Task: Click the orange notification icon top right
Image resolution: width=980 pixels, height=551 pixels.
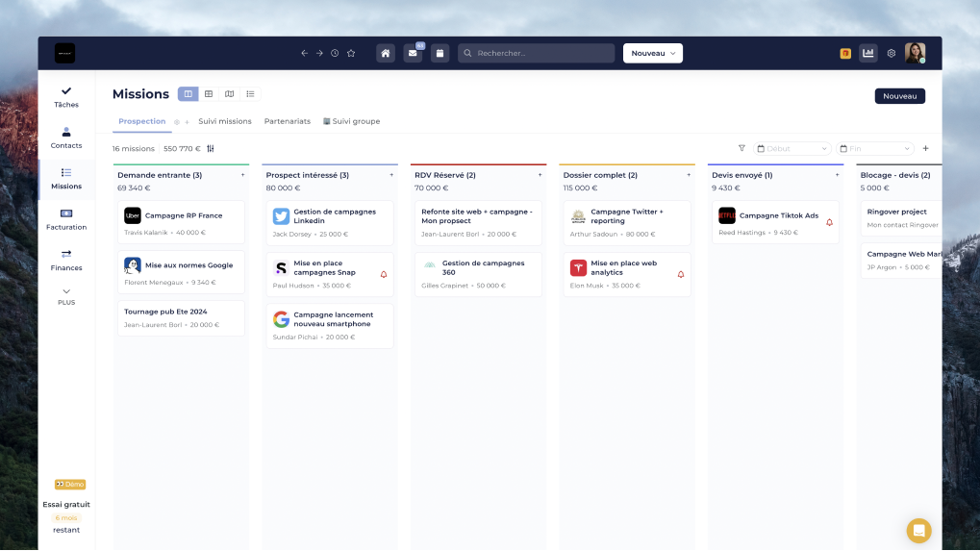Action: pos(845,53)
